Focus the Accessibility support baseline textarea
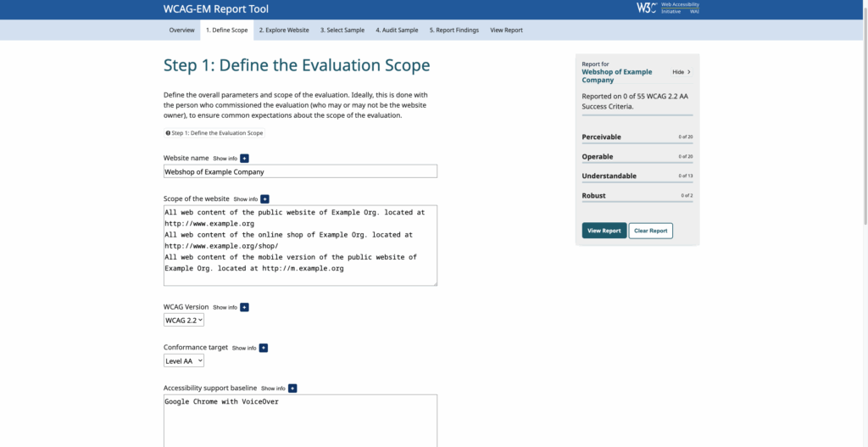 click(x=300, y=421)
